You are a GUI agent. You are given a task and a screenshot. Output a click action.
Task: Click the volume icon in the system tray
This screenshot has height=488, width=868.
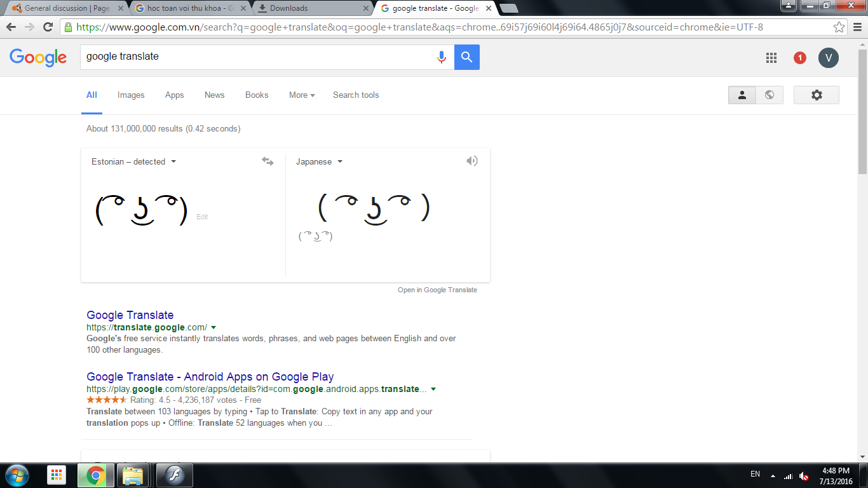click(804, 475)
